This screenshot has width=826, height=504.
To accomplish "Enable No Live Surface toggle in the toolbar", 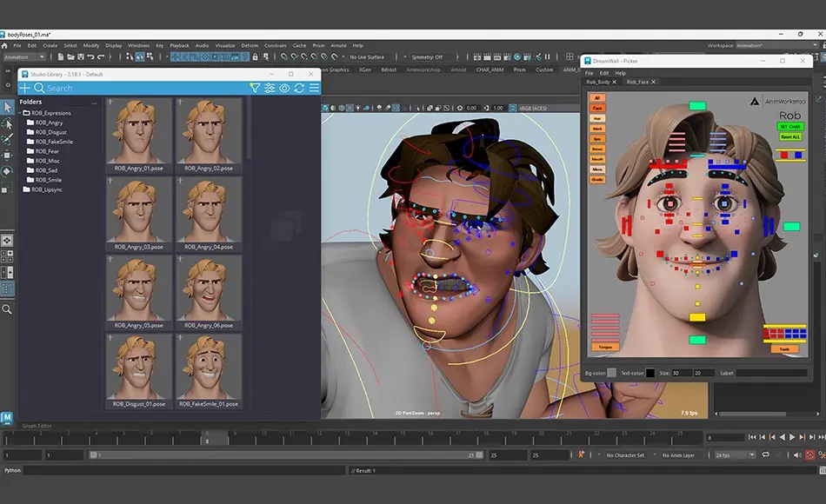I will point(367,56).
